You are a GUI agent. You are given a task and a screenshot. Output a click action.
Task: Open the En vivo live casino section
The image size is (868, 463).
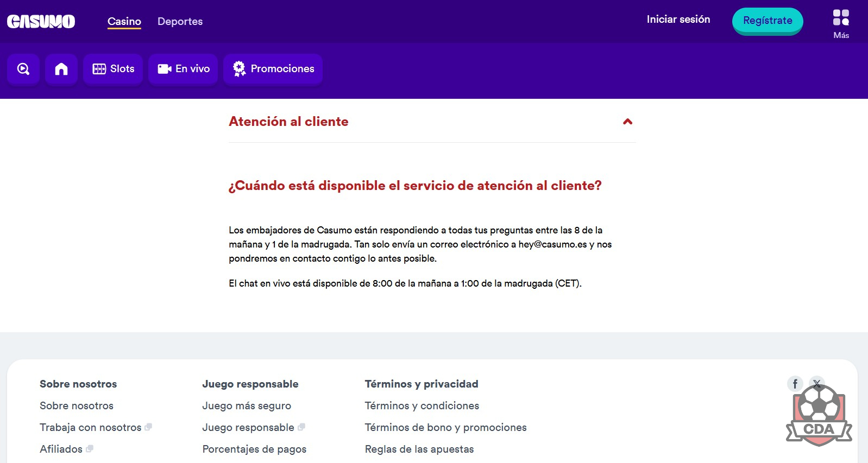coord(183,69)
